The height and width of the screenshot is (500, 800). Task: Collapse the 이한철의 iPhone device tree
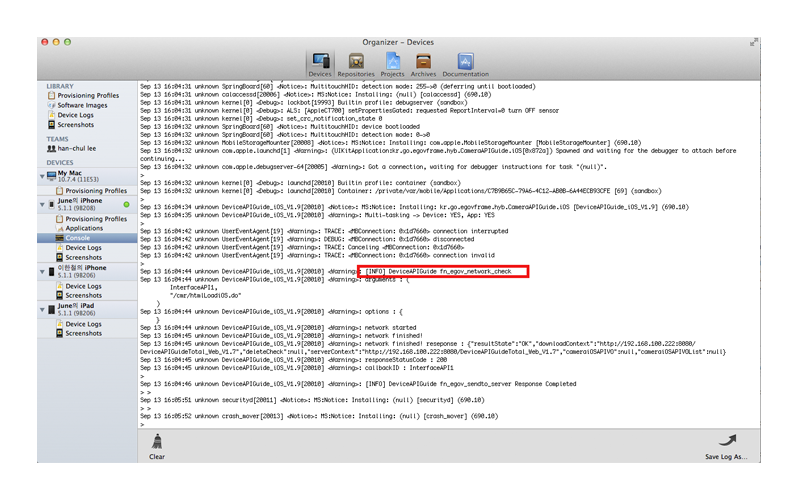click(42, 272)
